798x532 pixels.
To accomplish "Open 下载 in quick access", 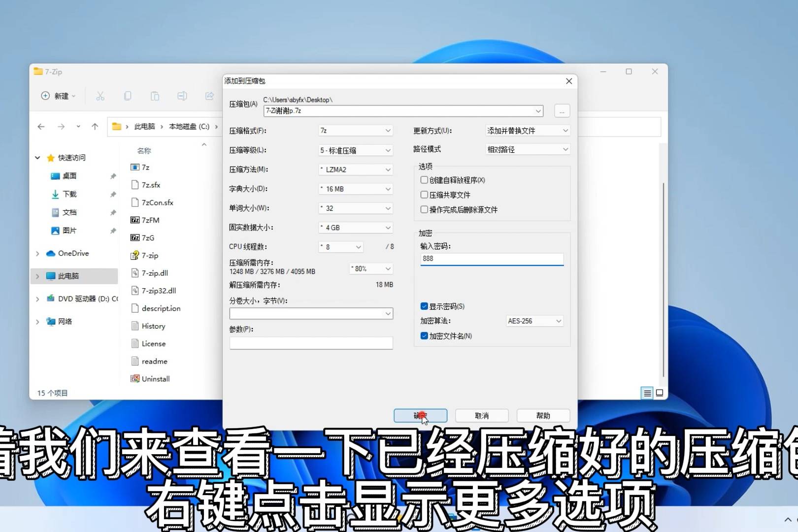I will click(x=64, y=194).
